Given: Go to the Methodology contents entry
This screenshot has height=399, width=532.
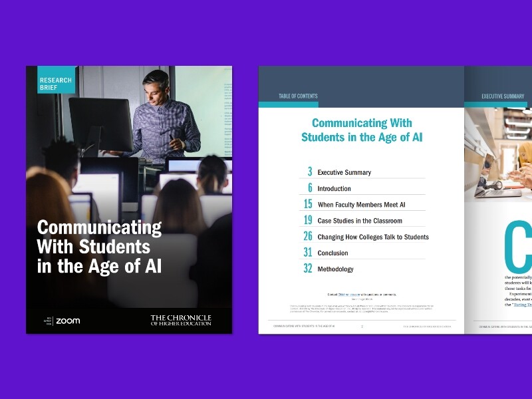Looking at the screenshot, I should (x=335, y=269).
